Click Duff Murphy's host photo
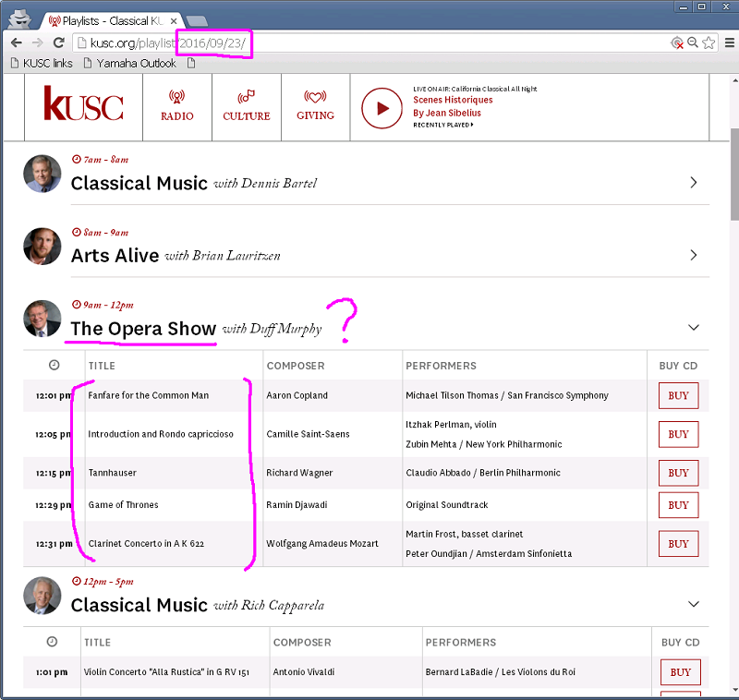The image size is (739, 700). click(42, 319)
